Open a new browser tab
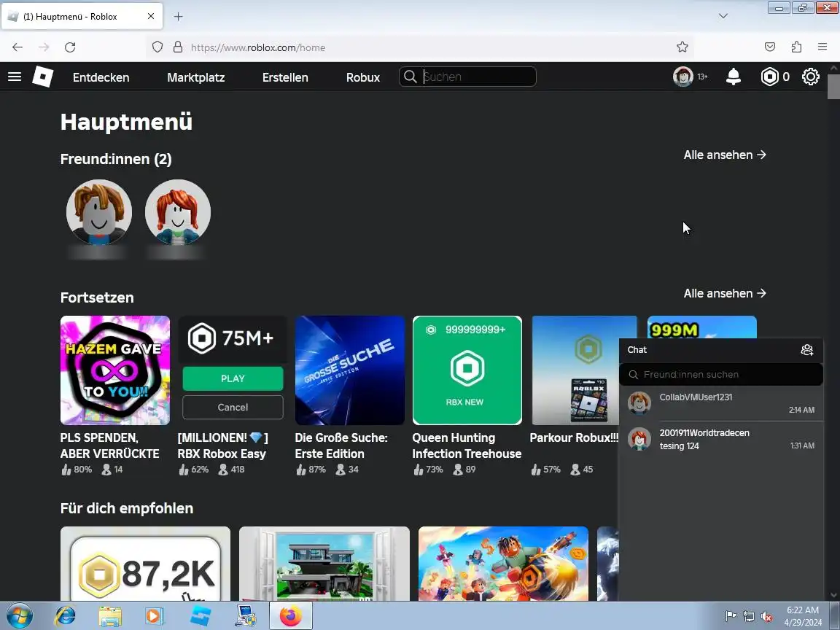This screenshot has width=840, height=630. (x=179, y=17)
